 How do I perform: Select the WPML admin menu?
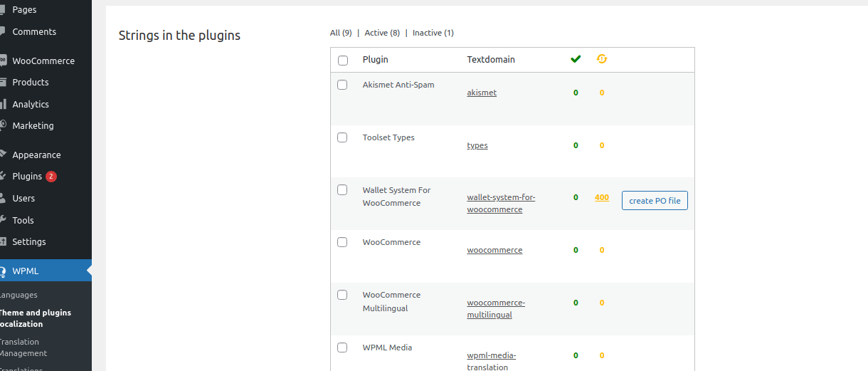[x=46, y=271]
